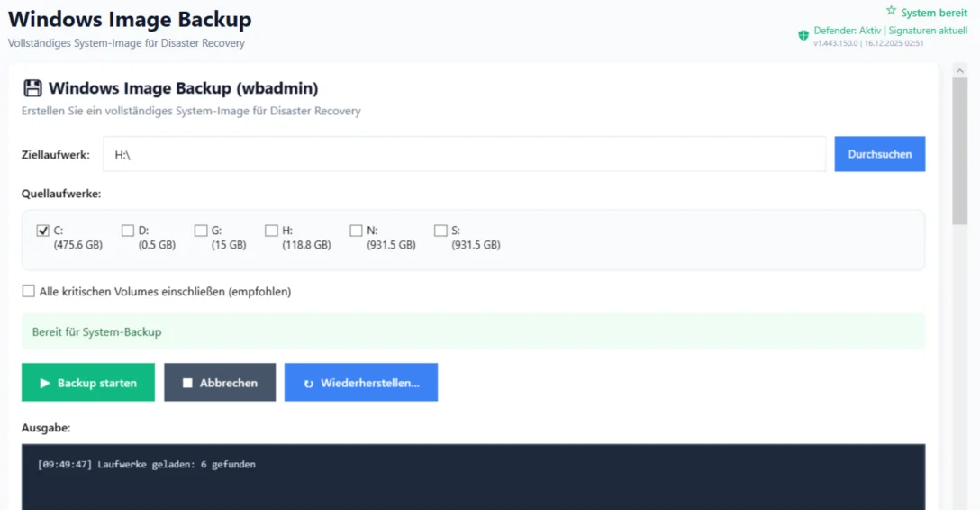Click the green Defender shield icon

(803, 35)
